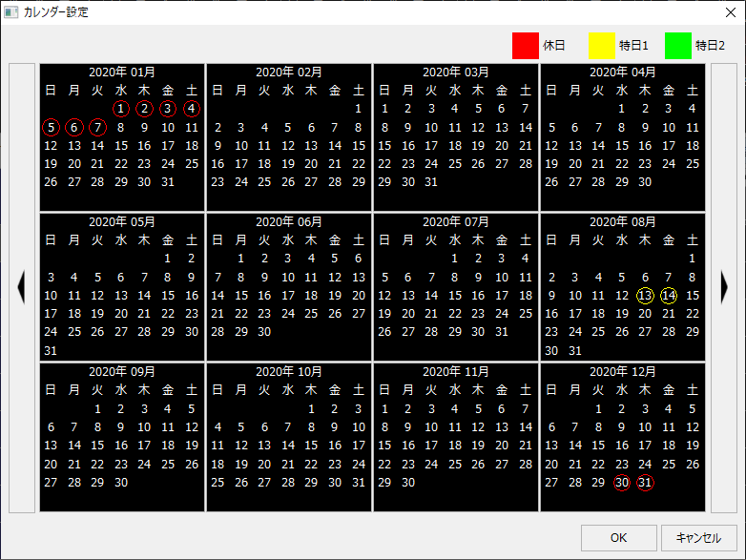Click the 2020年 05月 month header
The width and height of the screenshot is (746, 560).
pos(122,221)
